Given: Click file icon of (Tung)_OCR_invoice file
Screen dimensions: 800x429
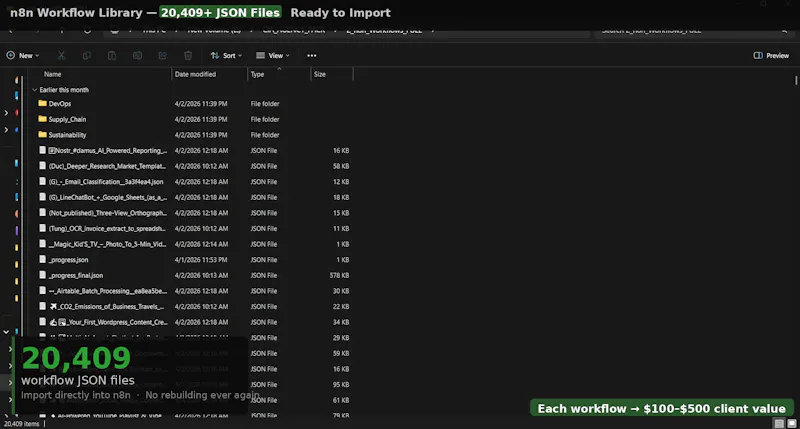Looking at the screenshot, I should 43,228.
